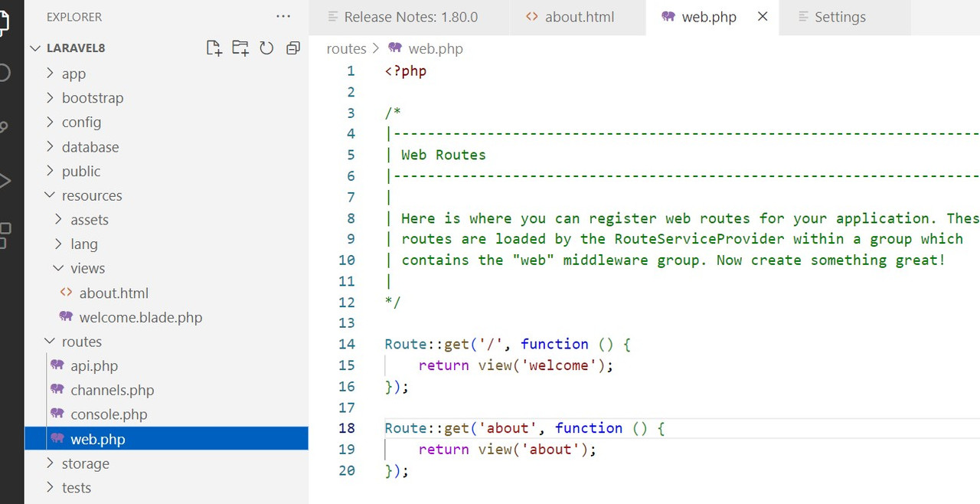The height and width of the screenshot is (504, 980).
Task: Click the api.php elephant icon
Action: pos(57,365)
